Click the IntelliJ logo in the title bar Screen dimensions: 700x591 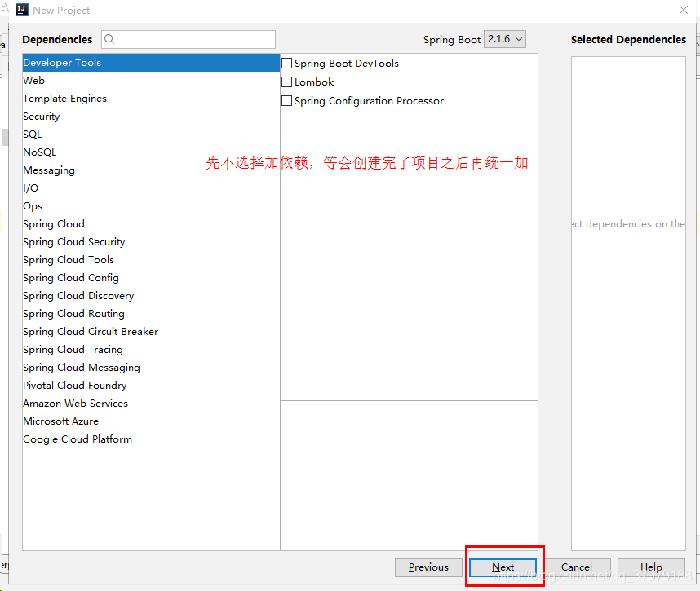[x=22, y=10]
